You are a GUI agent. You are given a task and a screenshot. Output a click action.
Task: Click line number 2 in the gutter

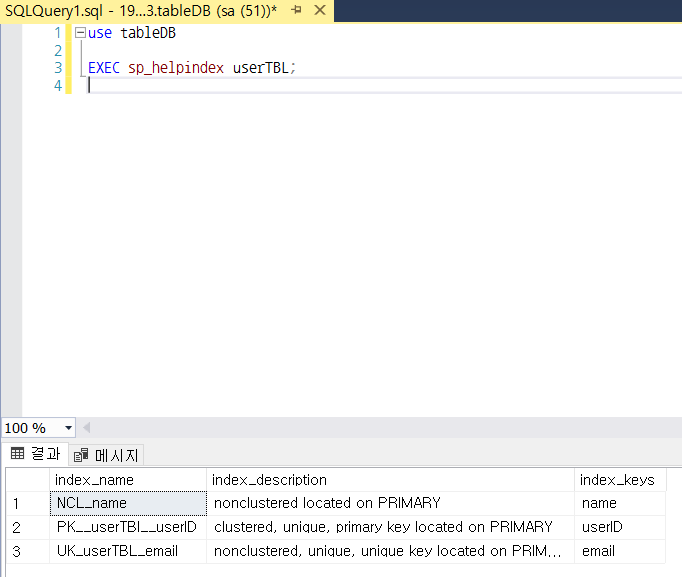tap(58, 51)
